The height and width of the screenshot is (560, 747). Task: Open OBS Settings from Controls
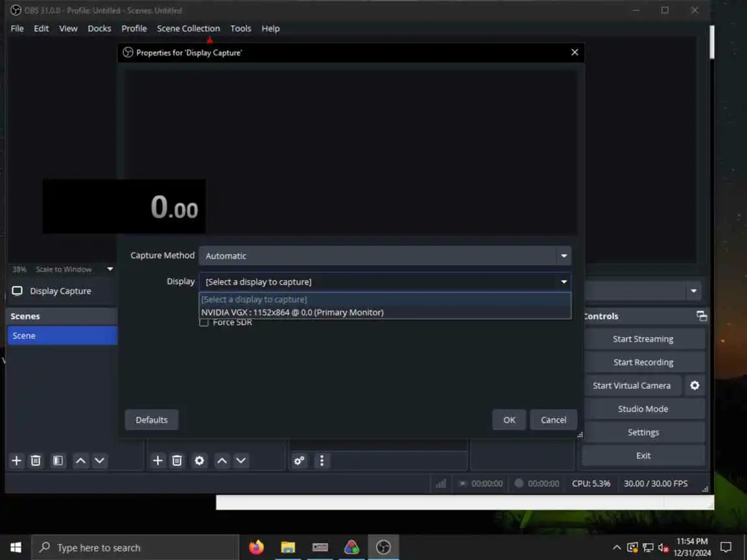(x=643, y=432)
